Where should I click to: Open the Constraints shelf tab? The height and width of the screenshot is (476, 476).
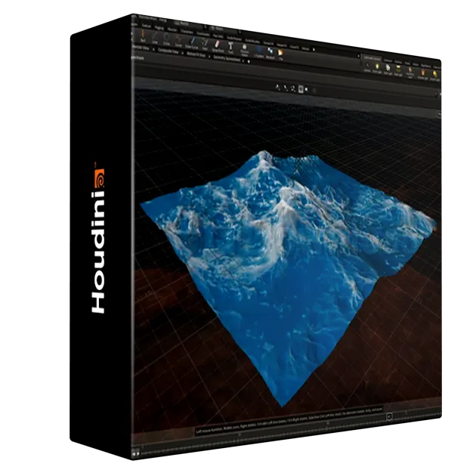pyautogui.click(x=203, y=34)
